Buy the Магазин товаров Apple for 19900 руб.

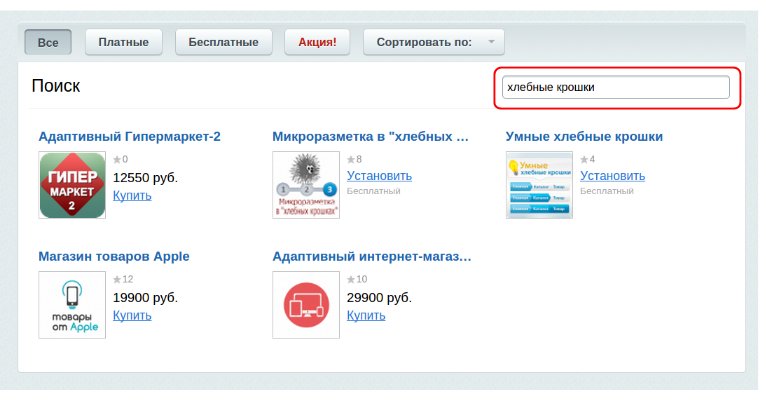point(132,315)
